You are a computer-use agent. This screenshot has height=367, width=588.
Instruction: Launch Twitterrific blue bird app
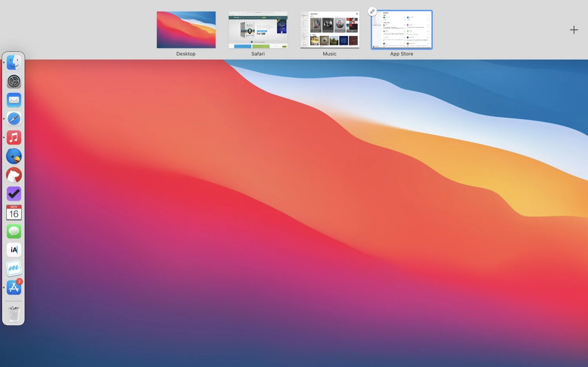pos(14,156)
